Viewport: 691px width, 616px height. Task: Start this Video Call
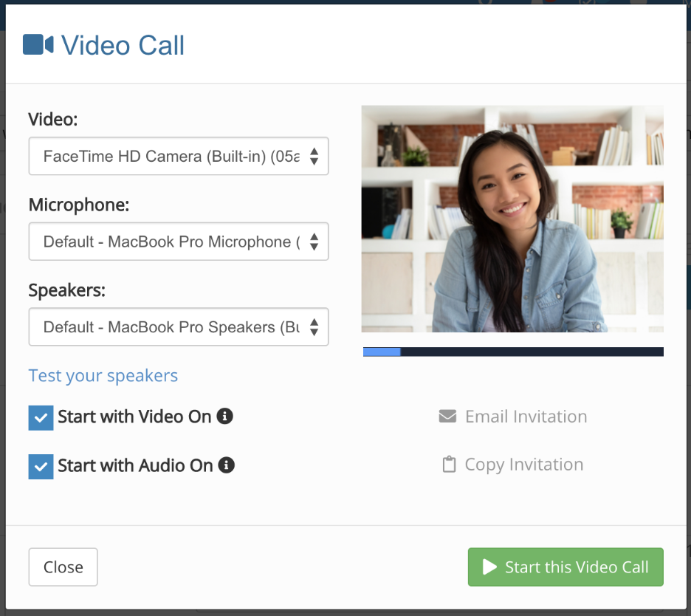(x=565, y=567)
